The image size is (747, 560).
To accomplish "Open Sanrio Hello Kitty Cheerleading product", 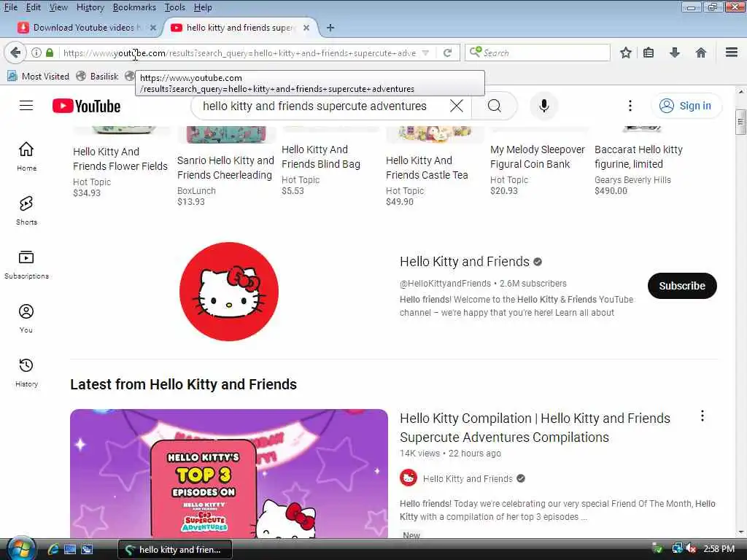I will pos(225,168).
